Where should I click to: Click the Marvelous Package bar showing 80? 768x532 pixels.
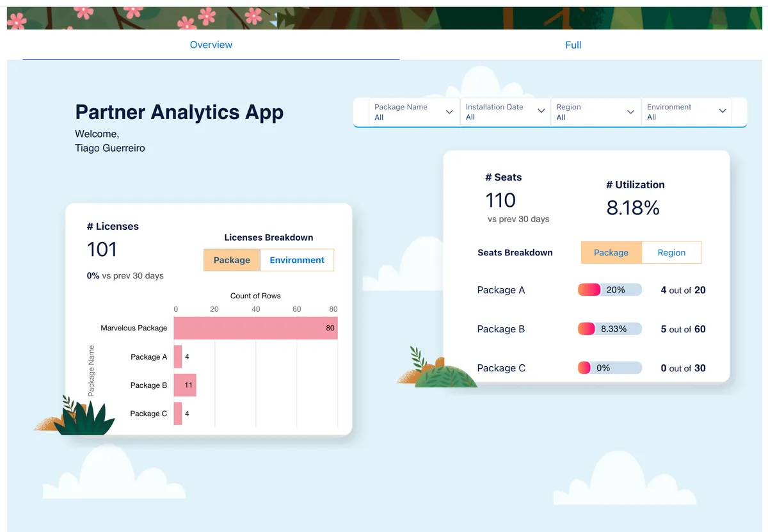click(255, 328)
